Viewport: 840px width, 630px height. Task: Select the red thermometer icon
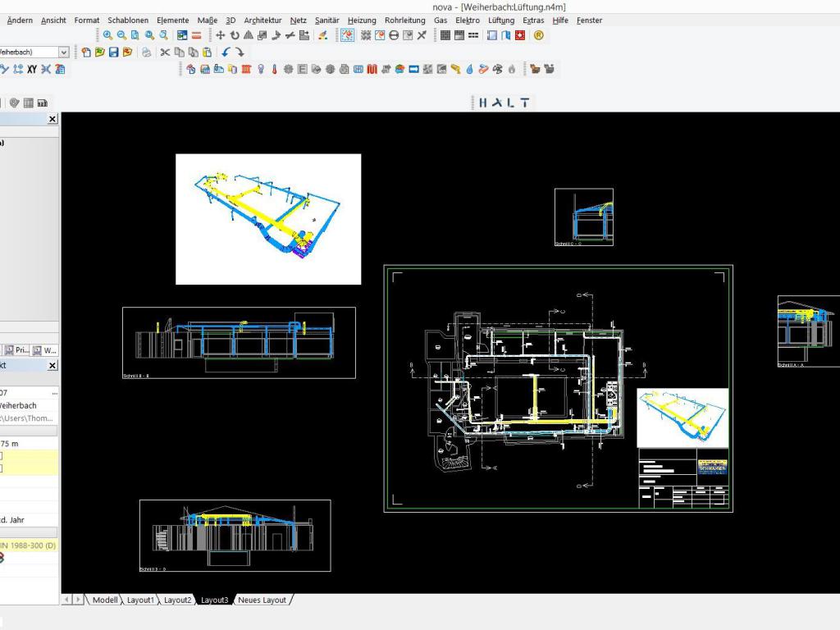click(275, 70)
